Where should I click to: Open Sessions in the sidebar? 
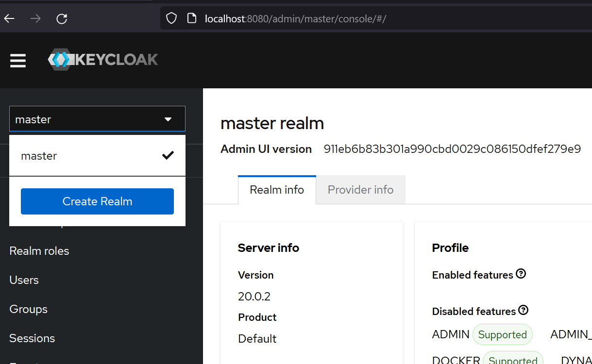tap(32, 338)
